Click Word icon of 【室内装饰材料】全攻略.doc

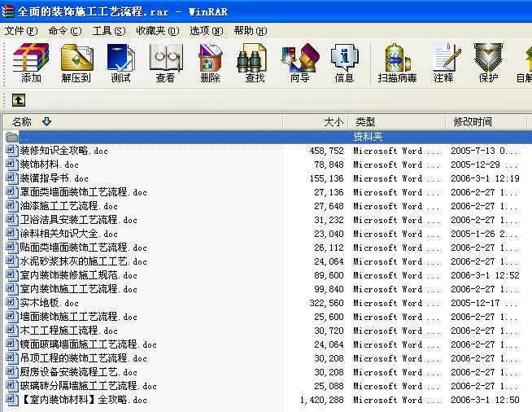[11, 400]
